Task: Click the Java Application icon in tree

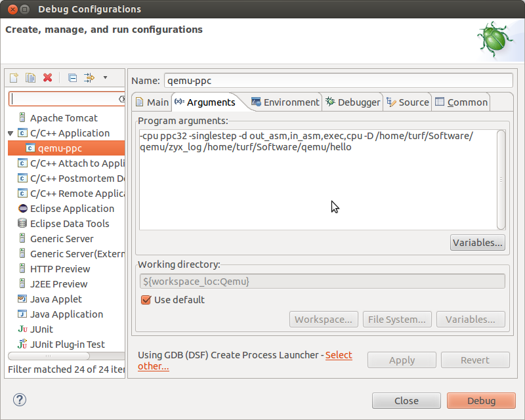Action: (x=22, y=314)
